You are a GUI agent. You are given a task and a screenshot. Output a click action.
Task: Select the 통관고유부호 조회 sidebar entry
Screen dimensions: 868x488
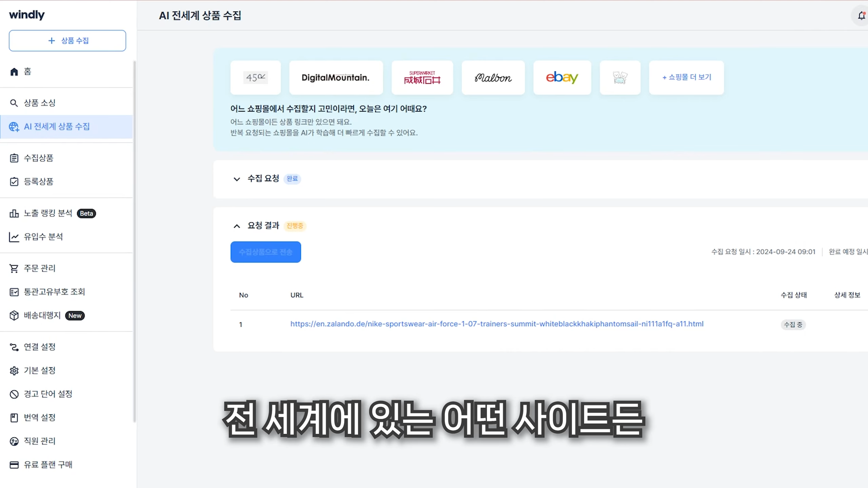point(54,291)
